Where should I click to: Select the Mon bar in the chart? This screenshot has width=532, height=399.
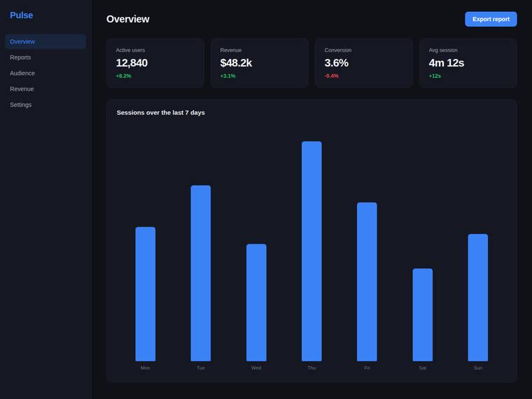[x=146, y=294]
